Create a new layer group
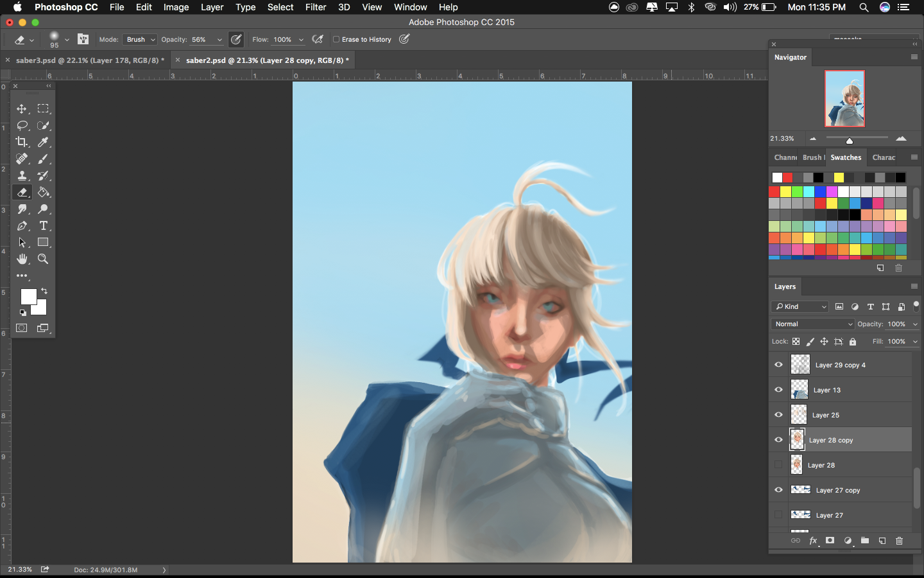The width and height of the screenshot is (924, 578). [865, 541]
